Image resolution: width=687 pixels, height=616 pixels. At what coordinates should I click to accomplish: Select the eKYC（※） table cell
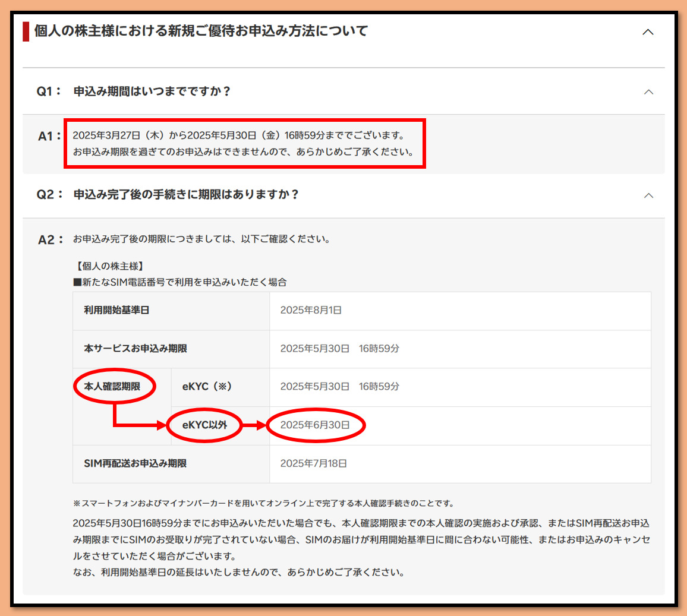point(207,387)
